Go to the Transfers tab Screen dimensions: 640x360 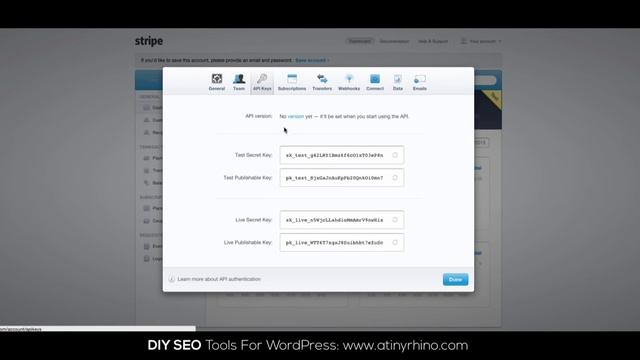tap(322, 82)
